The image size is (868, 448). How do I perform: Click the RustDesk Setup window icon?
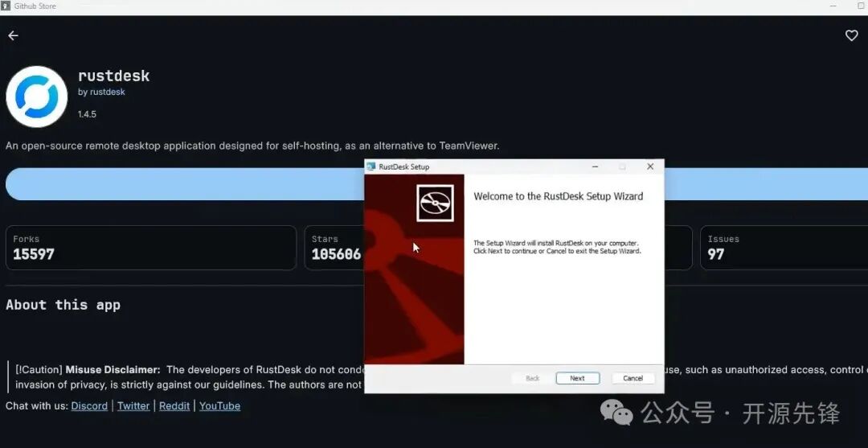[371, 166]
